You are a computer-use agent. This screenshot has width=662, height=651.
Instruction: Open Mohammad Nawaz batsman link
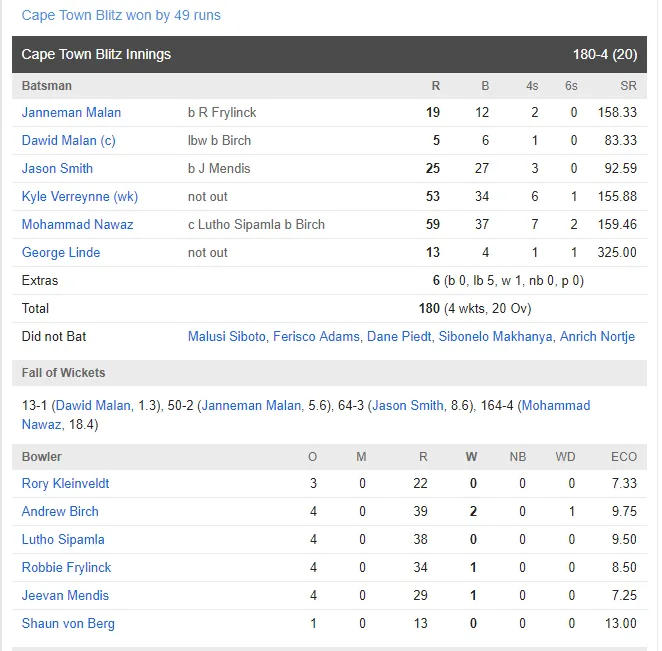[77, 224]
